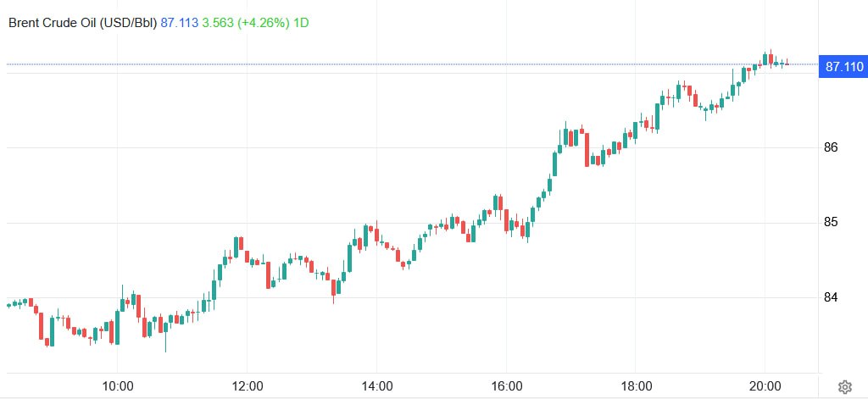Viewport: 868px width, 399px height.
Task: Click the long red candle after 17:00
Action: tap(587, 149)
